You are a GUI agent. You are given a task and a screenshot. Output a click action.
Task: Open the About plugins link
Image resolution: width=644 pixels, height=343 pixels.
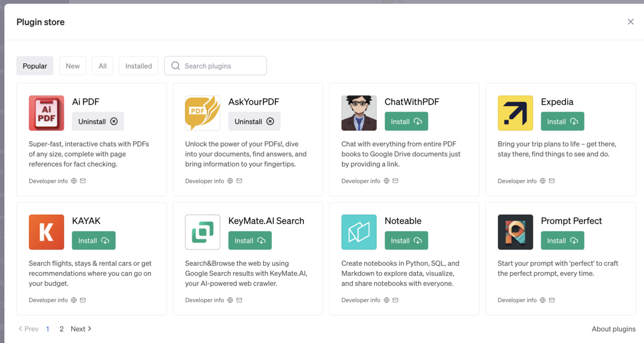point(613,329)
